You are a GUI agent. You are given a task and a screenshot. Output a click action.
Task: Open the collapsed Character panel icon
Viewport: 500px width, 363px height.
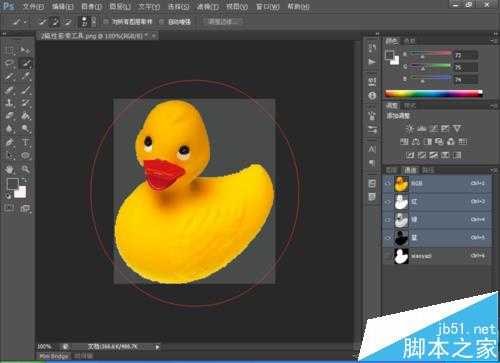pos(372,149)
